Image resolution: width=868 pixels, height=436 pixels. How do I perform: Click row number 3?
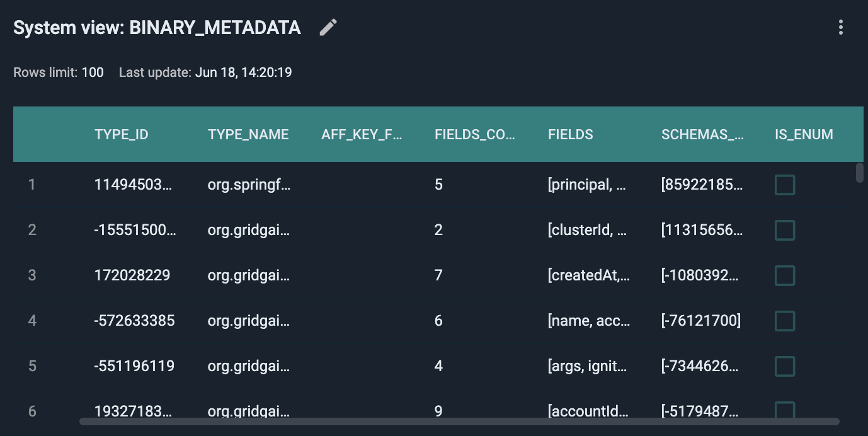click(x=32, y=275)
